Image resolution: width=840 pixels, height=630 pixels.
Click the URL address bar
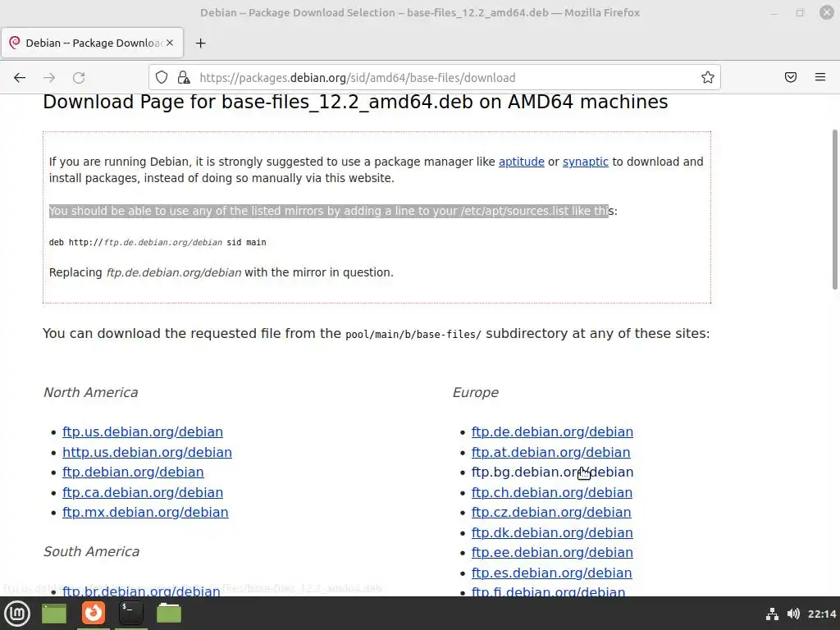[435, 78]
